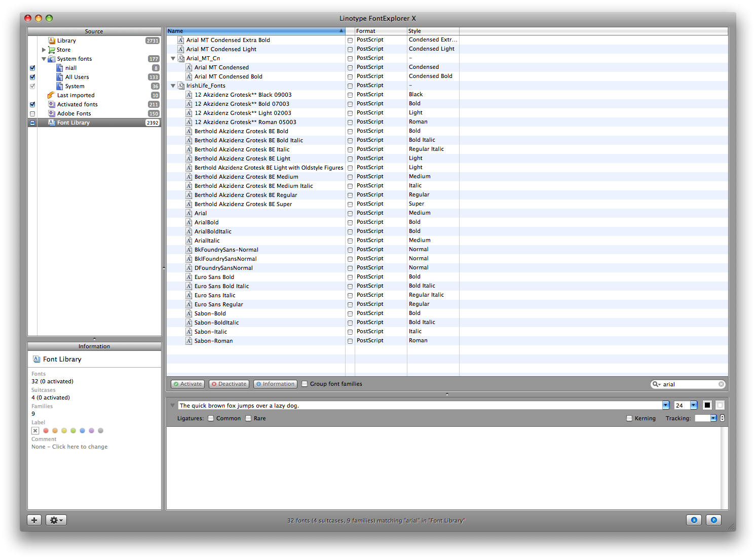
Task: Toggle the Activated fonts checkbox
Action: click(x=32, y=104)
